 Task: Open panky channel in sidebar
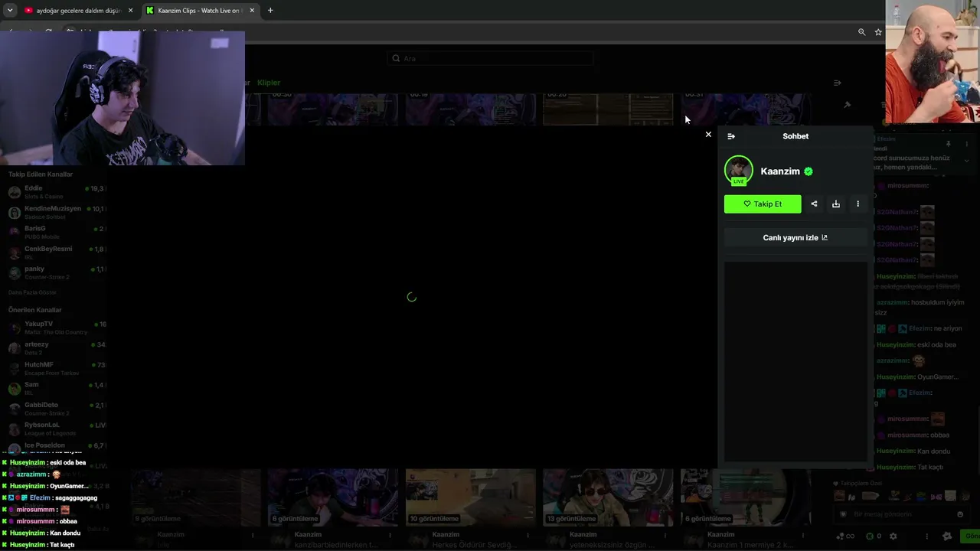57,272
